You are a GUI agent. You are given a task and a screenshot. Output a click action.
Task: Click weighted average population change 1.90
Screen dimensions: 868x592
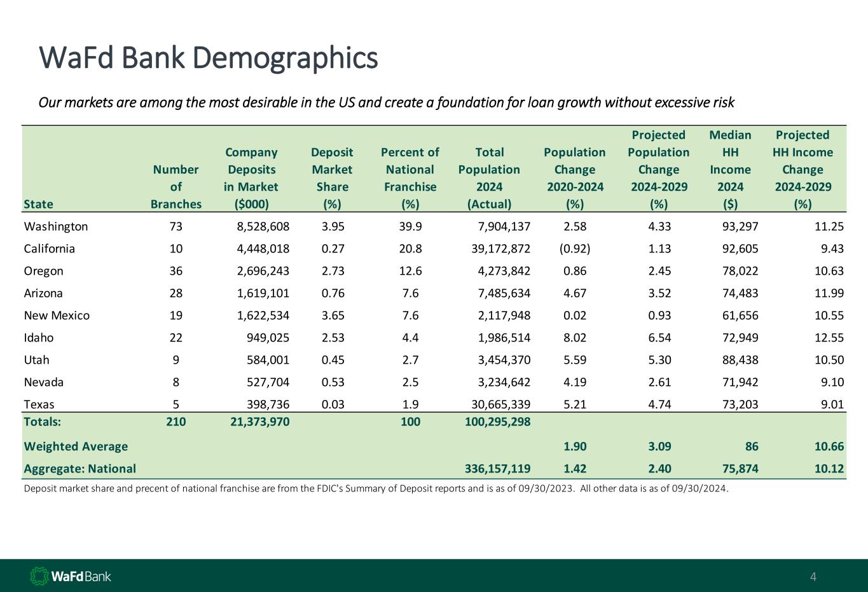click(575, 446)
